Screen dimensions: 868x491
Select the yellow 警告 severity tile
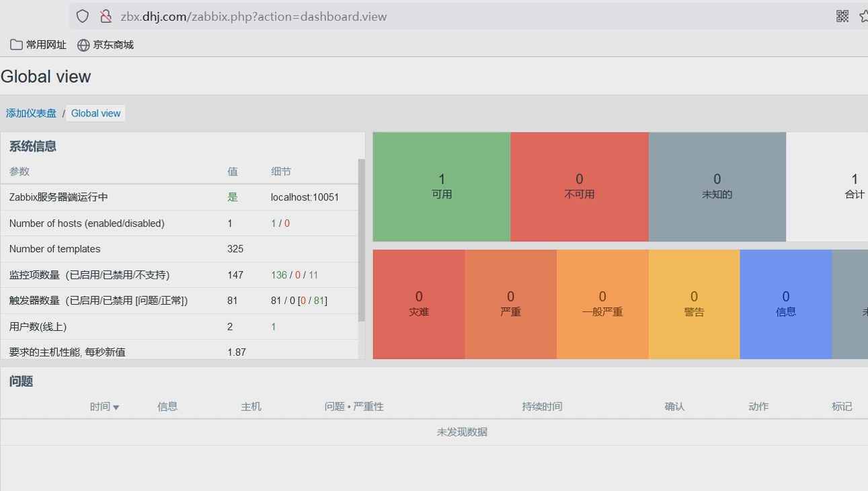click(x=694, y=304)
